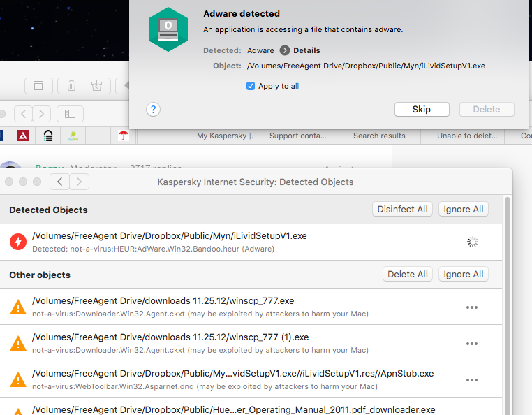This screenshot has width=532, height=415.
Task: Go back in Detected Objects window
Action: 60,182
